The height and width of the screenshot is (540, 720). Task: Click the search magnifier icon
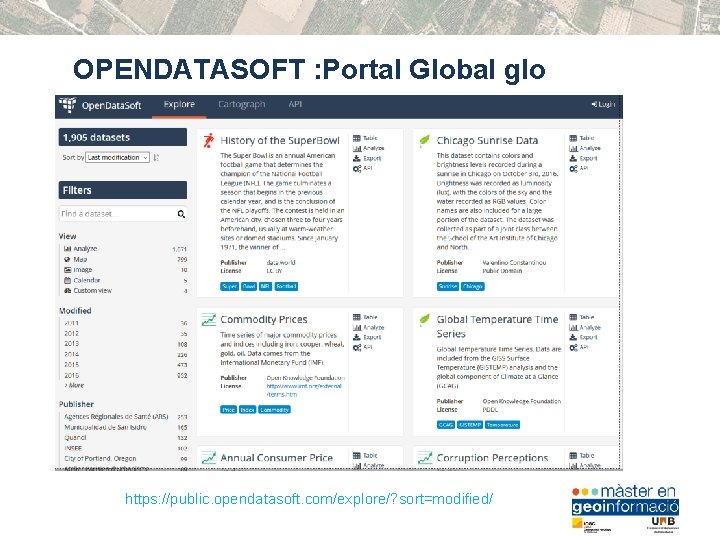pyautogui.click(x=181, y=214)
